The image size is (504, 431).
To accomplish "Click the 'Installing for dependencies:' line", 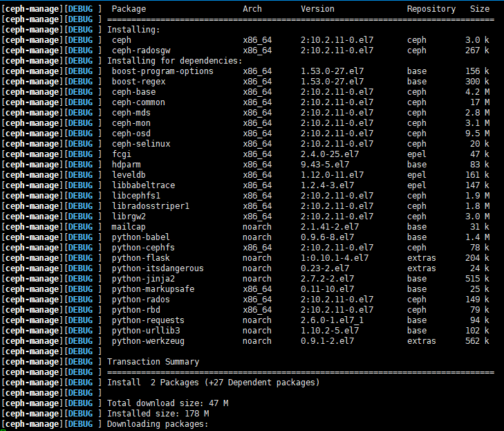I will (174, 61).
